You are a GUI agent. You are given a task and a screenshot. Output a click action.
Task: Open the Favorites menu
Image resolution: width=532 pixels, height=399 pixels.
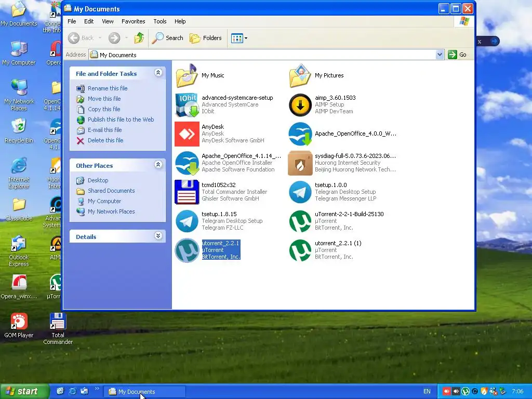click(134, 21)
